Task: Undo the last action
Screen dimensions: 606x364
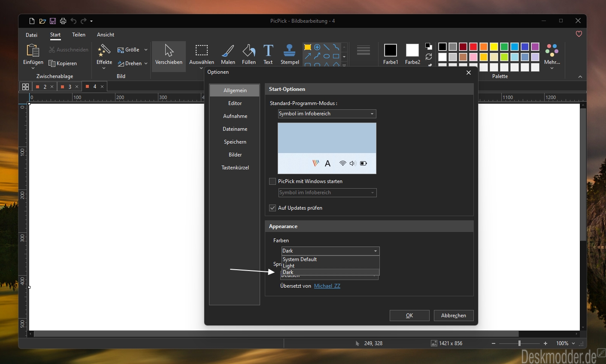Action: (x=73, y=21)
